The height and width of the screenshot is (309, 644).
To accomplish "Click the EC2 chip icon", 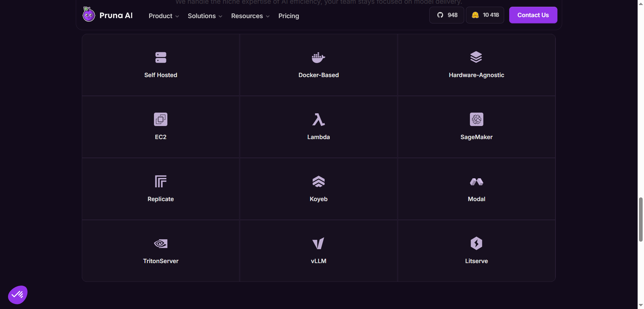I will pos(160,119).
